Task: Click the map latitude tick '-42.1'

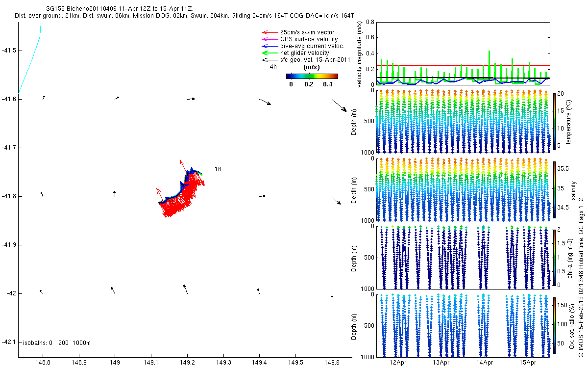Action: point(10,342)
